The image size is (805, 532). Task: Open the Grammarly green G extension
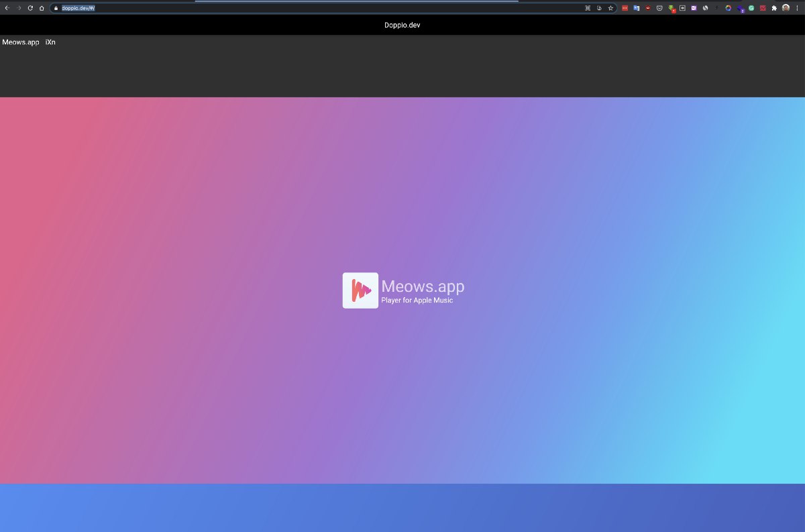point(751,8)
